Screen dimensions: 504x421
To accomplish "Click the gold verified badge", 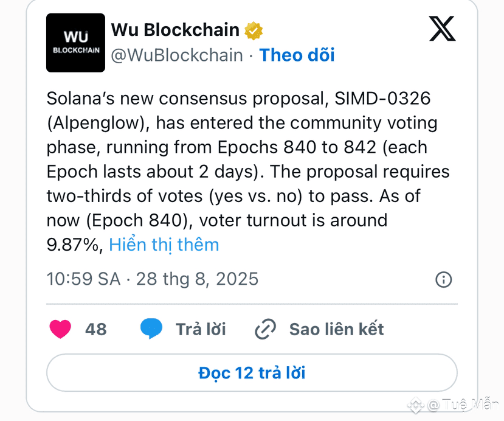I will [254, 30].
